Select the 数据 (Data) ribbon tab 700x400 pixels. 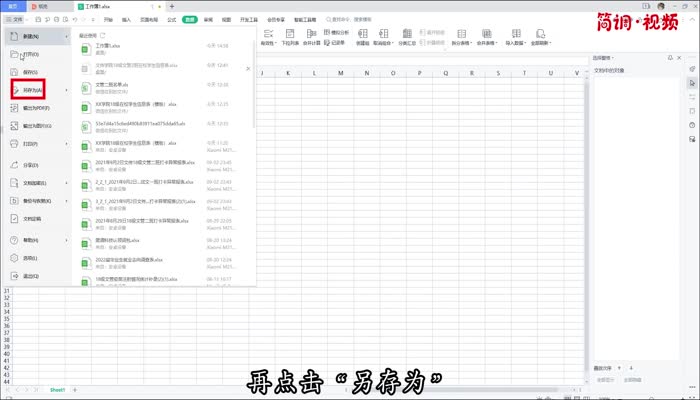(190, 19)
